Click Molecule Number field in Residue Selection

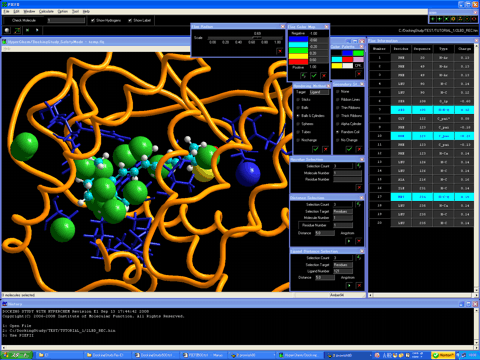347,173
